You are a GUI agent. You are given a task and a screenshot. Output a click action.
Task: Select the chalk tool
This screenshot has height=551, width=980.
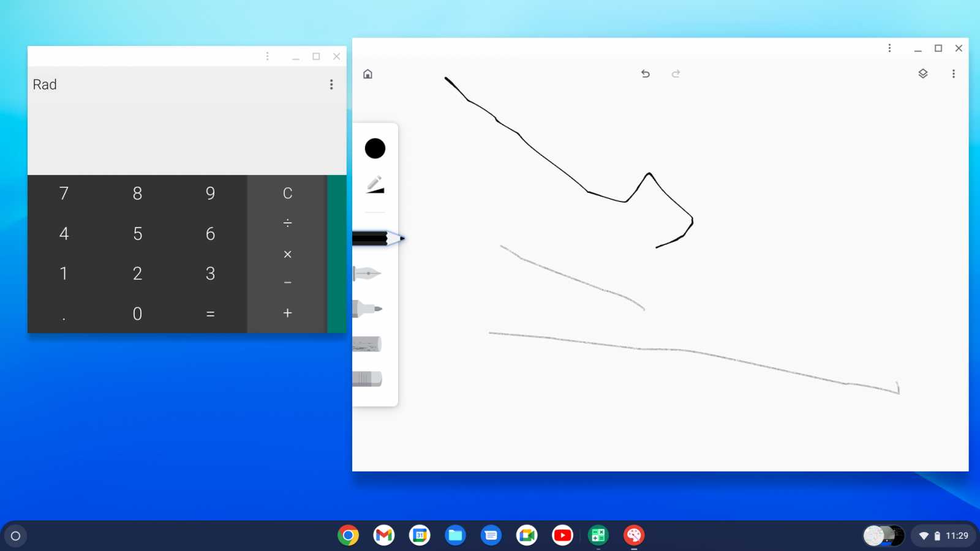[x=367, y=344]
